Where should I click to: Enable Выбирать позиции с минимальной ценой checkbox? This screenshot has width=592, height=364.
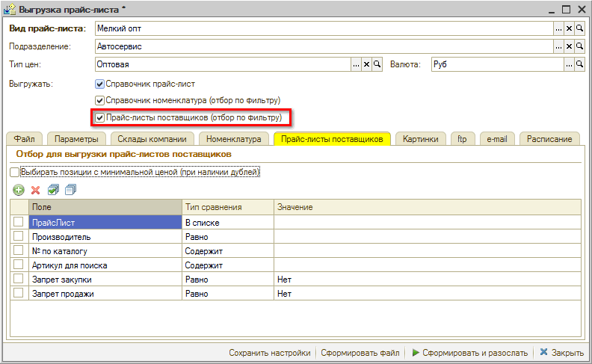[15, 173]
